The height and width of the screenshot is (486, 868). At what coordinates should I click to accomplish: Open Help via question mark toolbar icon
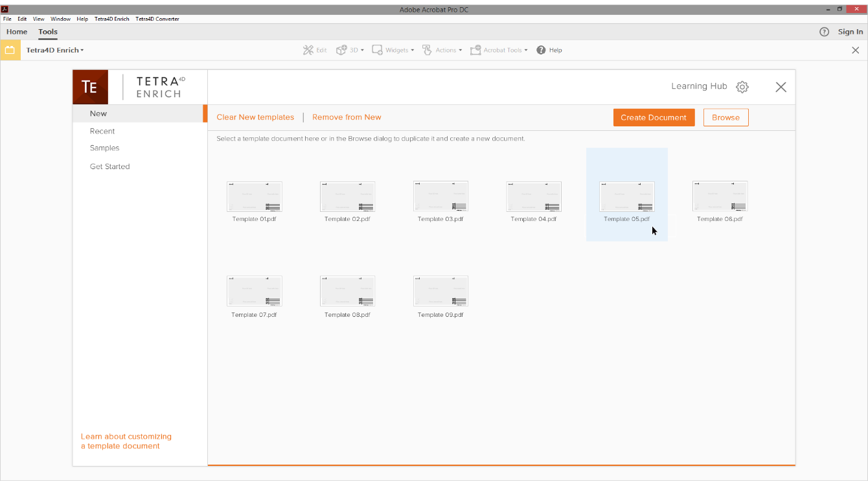(541, 50)
